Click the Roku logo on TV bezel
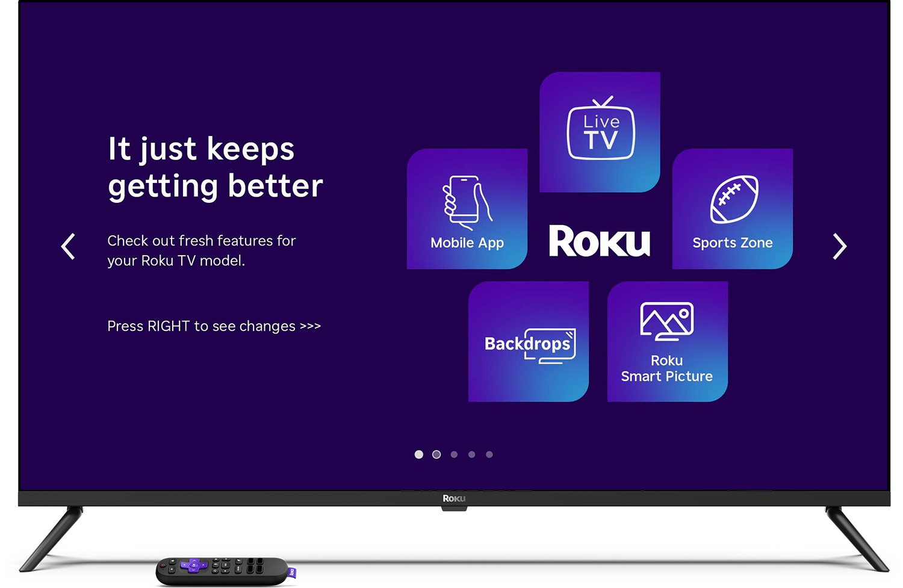The image size is (903, 588). (x=454, y=498)
